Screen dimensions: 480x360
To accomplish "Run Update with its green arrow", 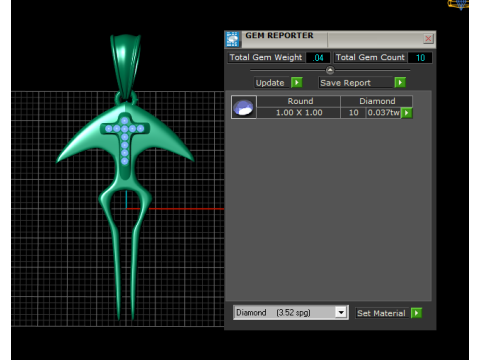I will point(296,82).
